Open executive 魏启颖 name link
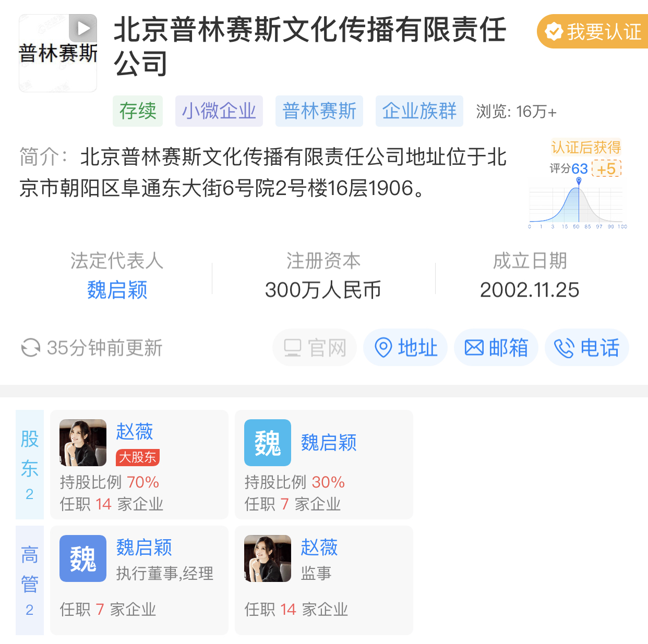 pos(144,548)
